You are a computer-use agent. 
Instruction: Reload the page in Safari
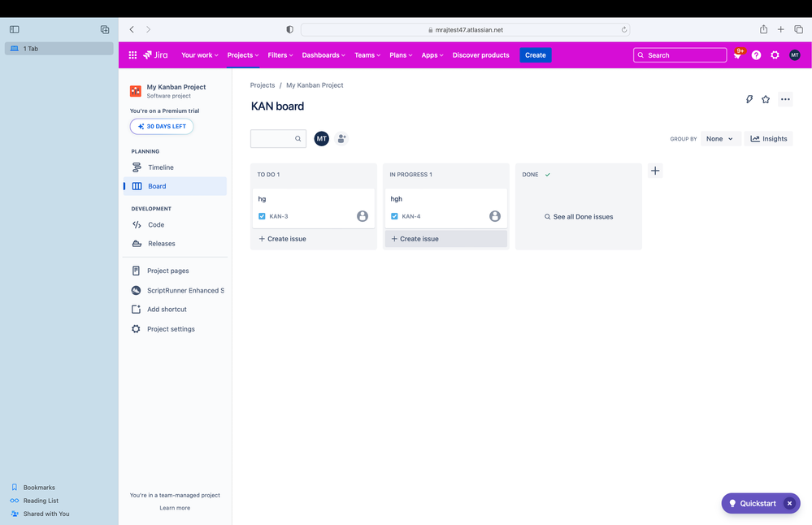[624, 29]
